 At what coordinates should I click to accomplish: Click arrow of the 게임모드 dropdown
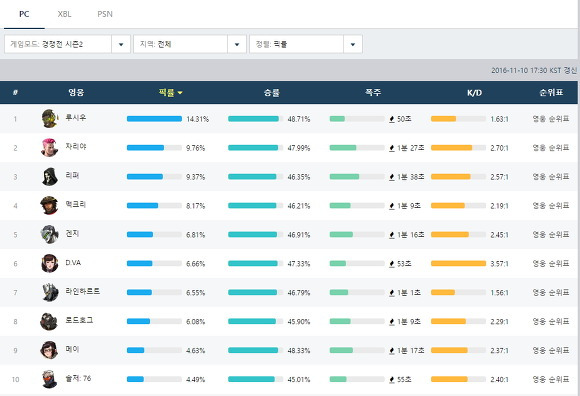click(x=121, y=44)
